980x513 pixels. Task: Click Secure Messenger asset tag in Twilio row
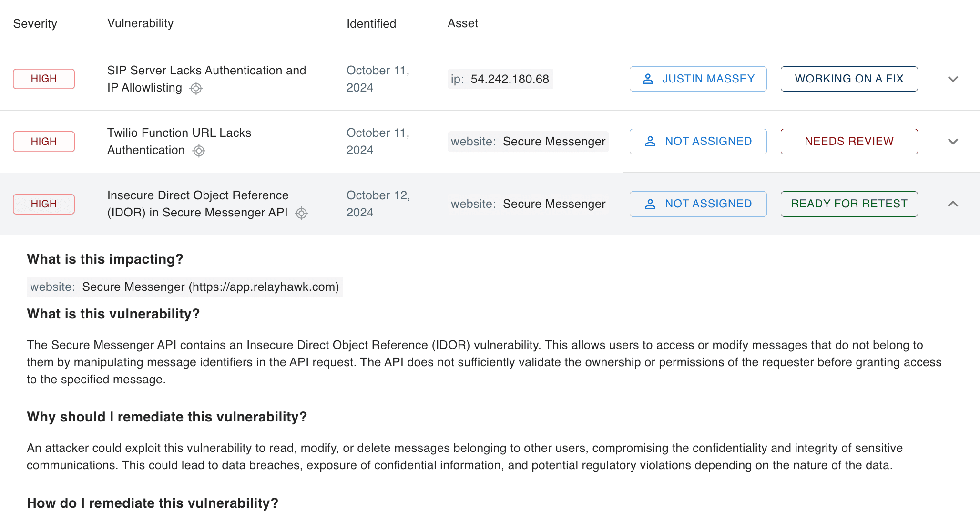[x=528, y=142]
